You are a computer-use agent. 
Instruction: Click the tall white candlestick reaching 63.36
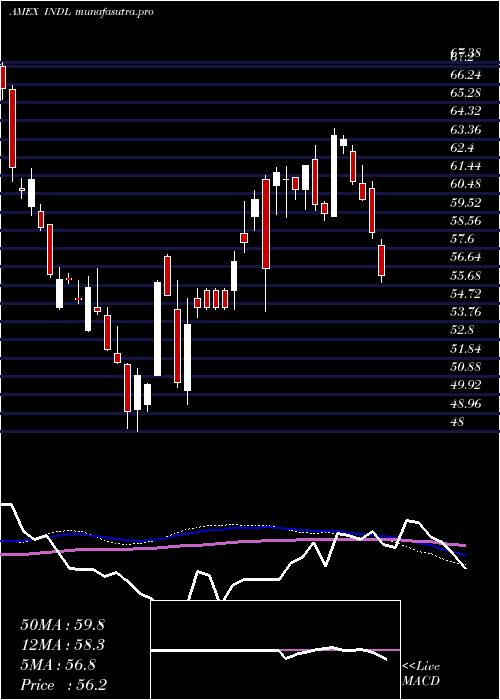(333, 176)
